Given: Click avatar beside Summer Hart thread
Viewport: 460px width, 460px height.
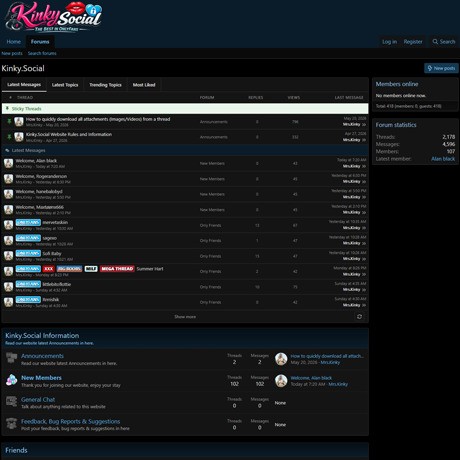Looking at the screenshot, I should (9, 271).
